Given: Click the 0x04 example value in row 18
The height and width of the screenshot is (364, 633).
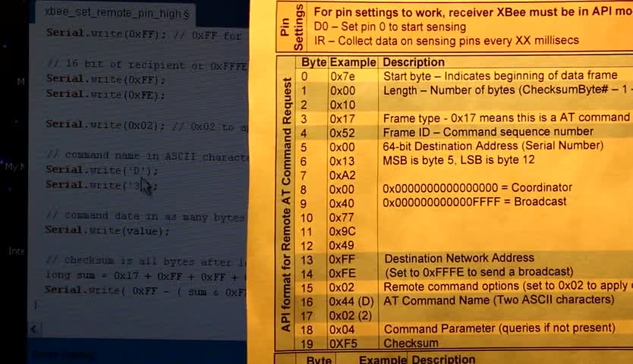Looking at the screenshot, I should pos(342,330).
